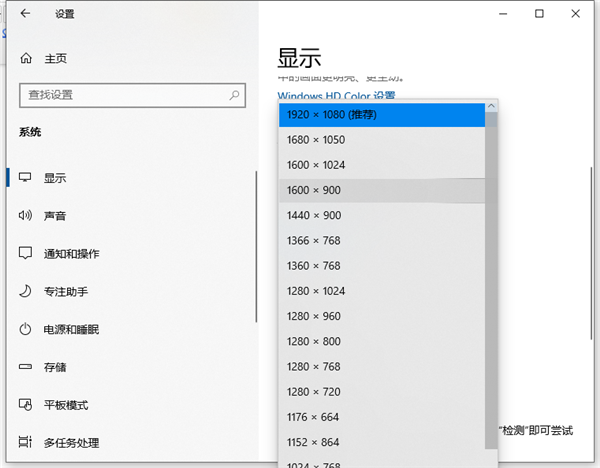Select 1280 × 1024 resolution entry
This screenshot has height=468, width=600.
[381, 291]
